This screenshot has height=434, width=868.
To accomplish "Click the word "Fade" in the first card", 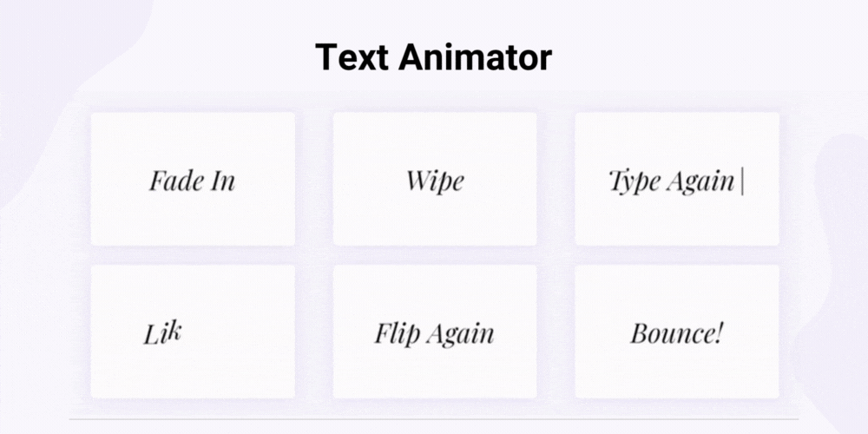I will pyautogui.click(x=168, y=181).
